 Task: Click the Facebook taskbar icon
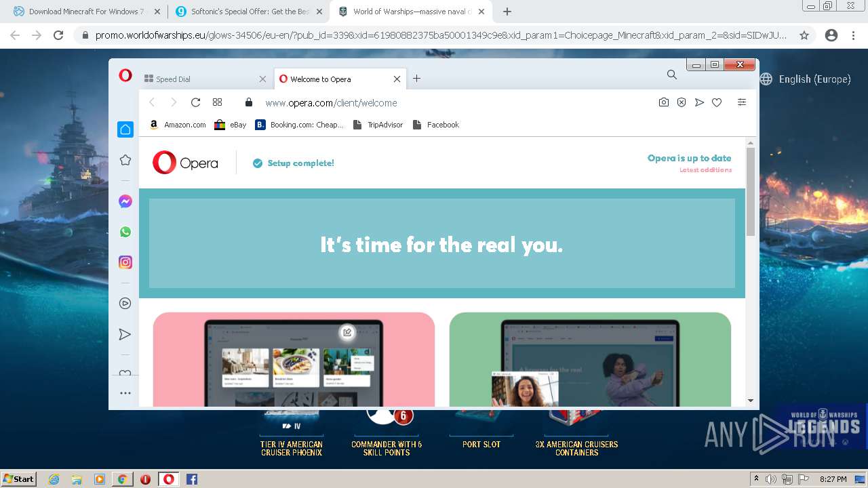tap(192, 479)
